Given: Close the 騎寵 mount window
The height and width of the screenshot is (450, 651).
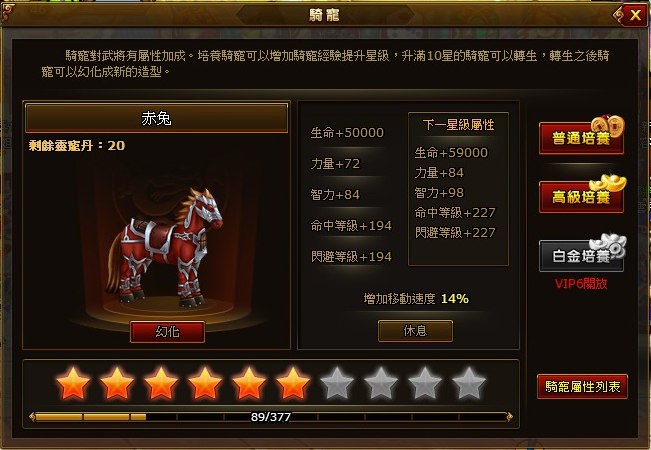Looking at the screenshot, I should tap(635, 15).
